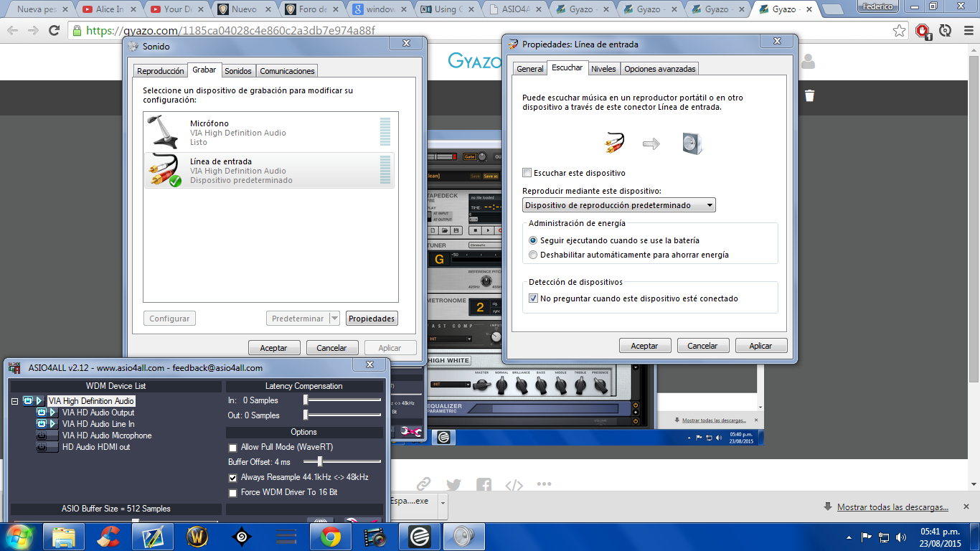Click the Gyazo user profile icon
Screen dimensions: 980x551
tap(809, 62)
